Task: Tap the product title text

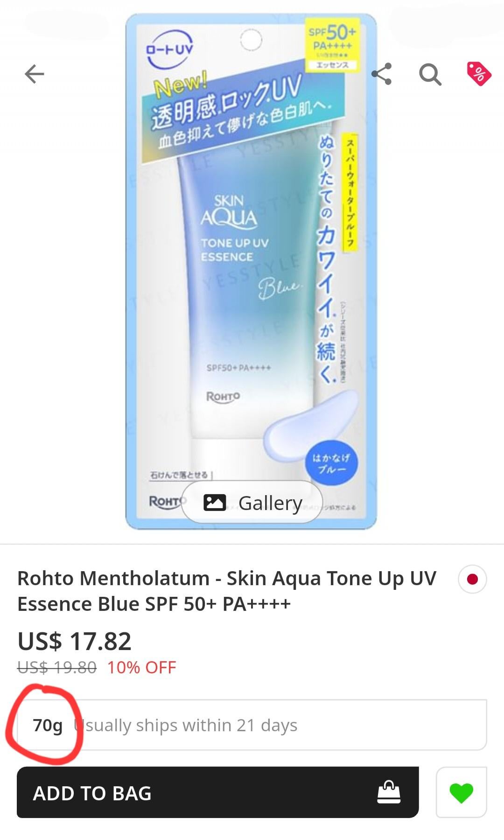Action: pos(227,591)
